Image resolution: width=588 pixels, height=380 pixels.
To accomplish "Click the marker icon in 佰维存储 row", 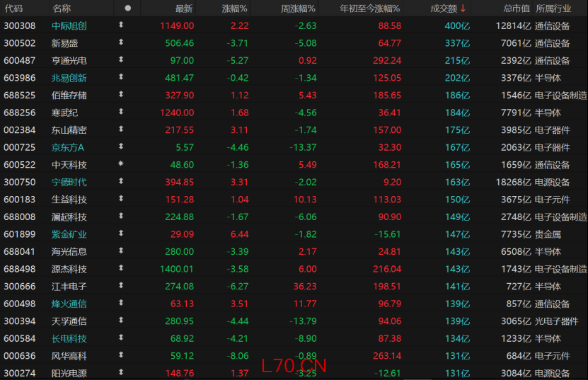I will pos(121,94).
